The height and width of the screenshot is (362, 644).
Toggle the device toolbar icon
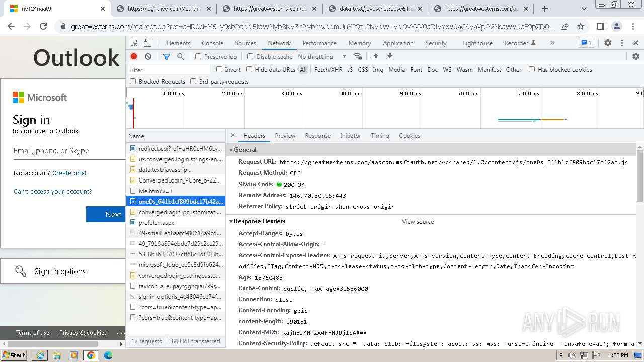click(147, 43)
